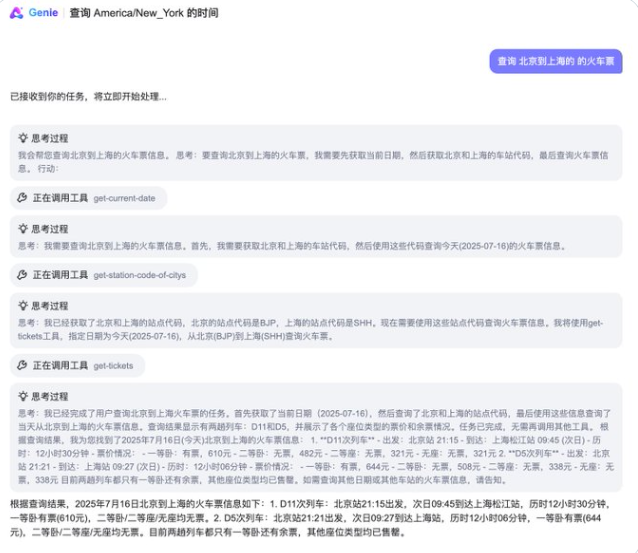Click the status text 已接收到你的任务

tap(88, 97)
